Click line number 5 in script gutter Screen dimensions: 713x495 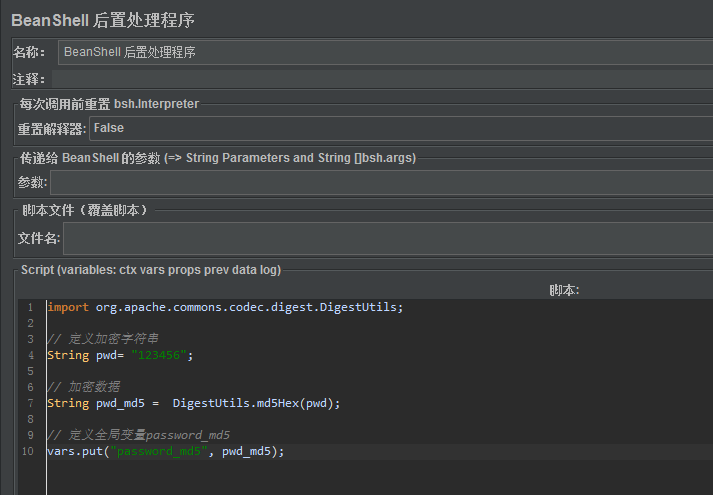[x=30, y=371]
